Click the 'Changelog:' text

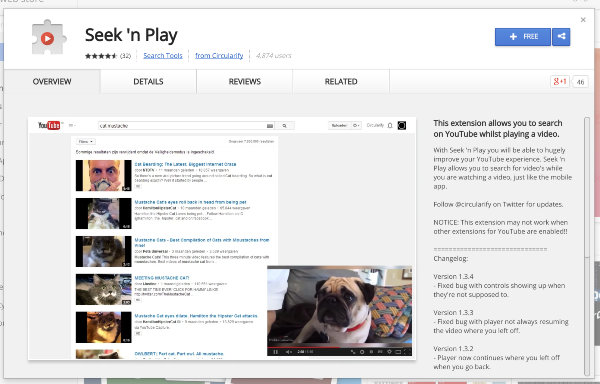[451, 259]
